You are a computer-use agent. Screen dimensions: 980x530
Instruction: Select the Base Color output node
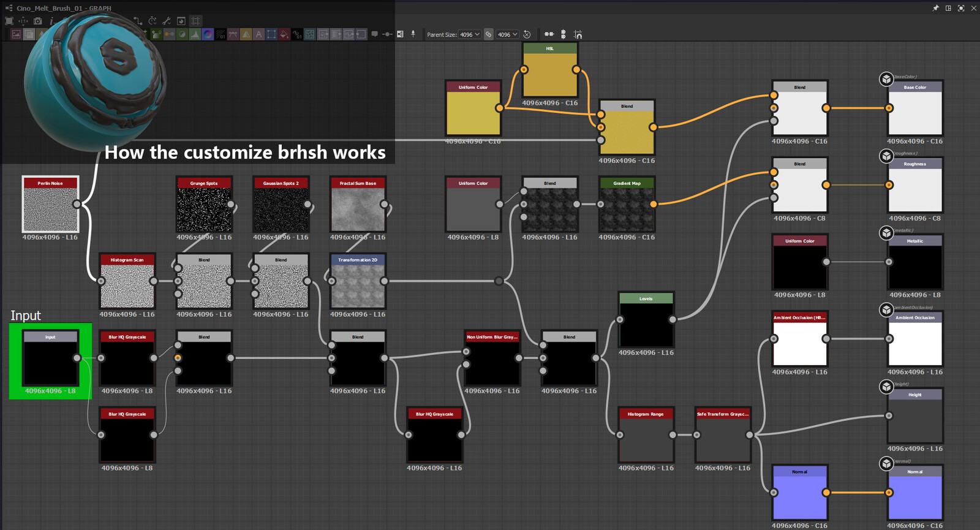(x=915, y=108)
